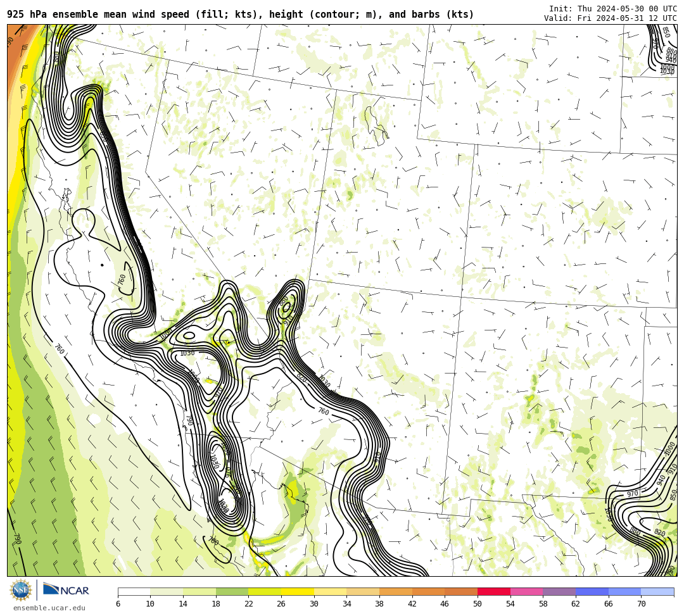The image size is (684, 616).
Task: Click the colorbar tick label 62
Action: [x=576, y=604]
